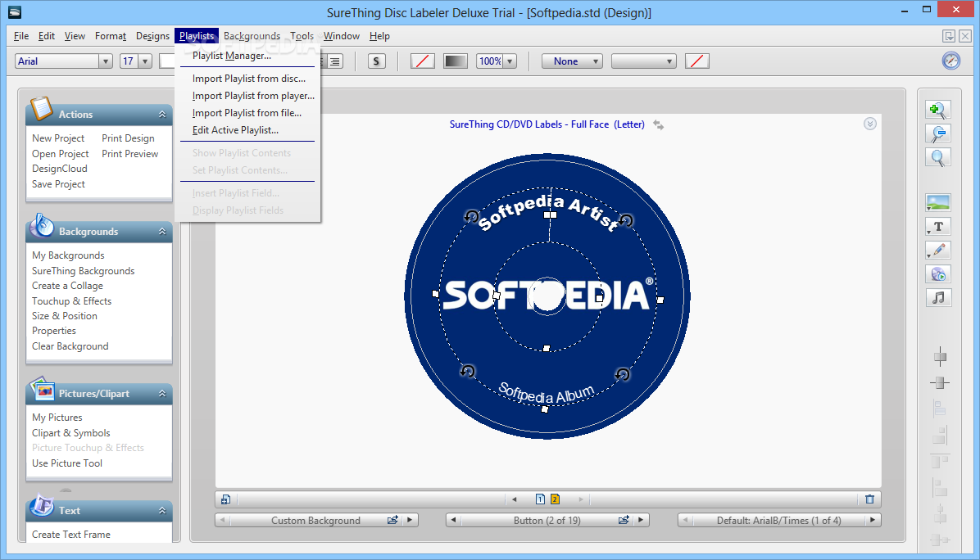Click DesignCloud link
The image size is (980, 560).
[59, 169]
